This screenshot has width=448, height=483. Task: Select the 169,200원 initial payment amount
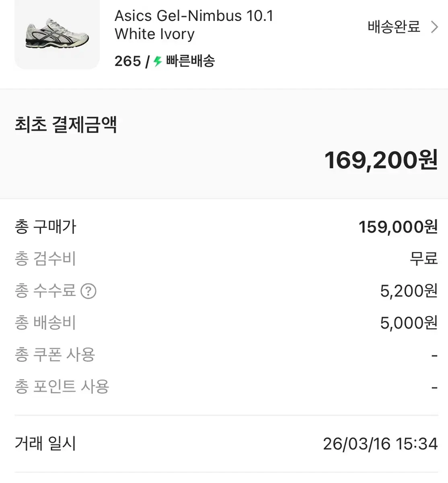pyautogui.click(x=381, y=160)
